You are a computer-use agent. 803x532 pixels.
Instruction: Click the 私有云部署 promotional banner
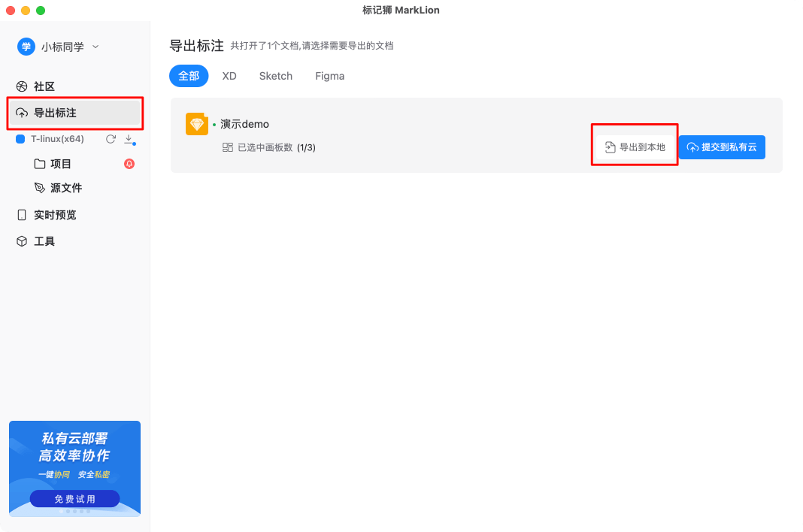pos(74,469)
